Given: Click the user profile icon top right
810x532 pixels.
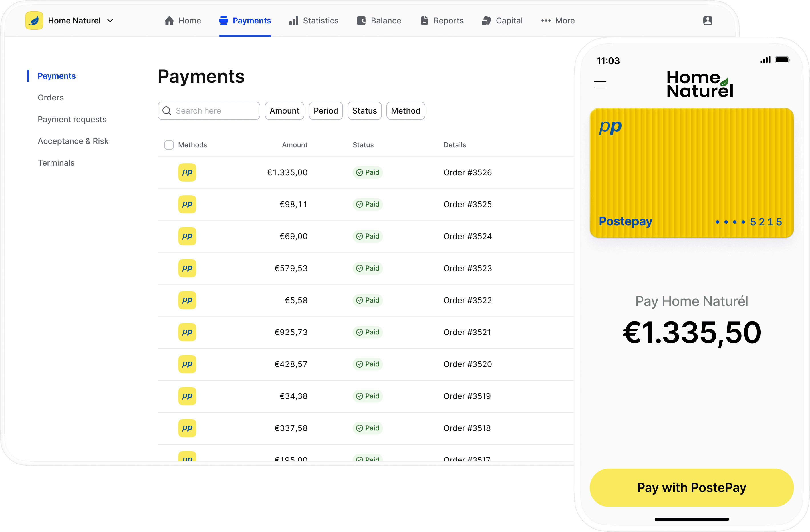Looking at the screenshot, I should pos(708,21).
